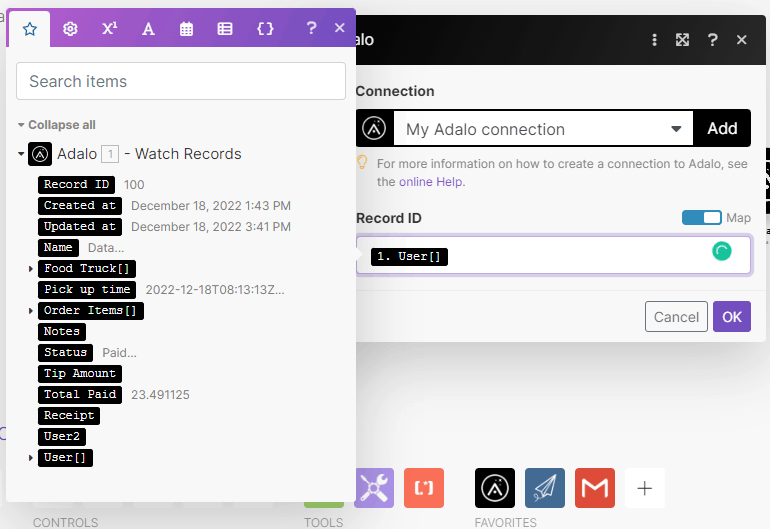Screen dimensions: 770x529
Task: Open array functions tab
Action: click(225, 29)
